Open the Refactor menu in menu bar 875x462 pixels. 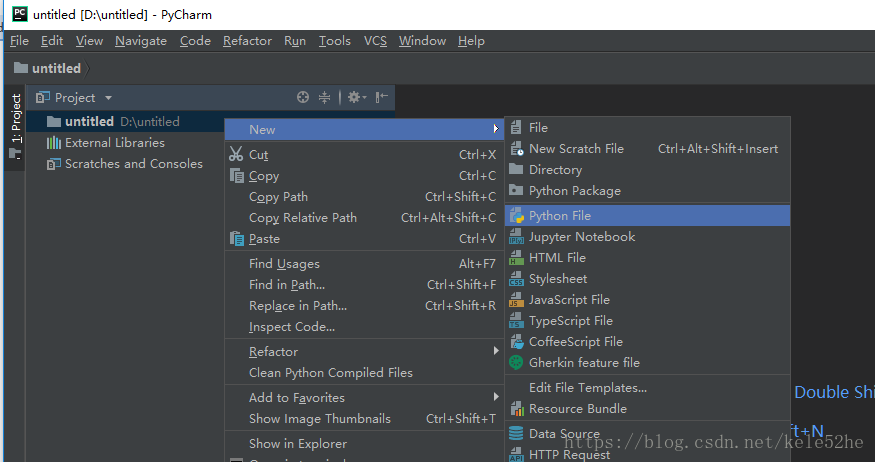[x=247, y=41]
